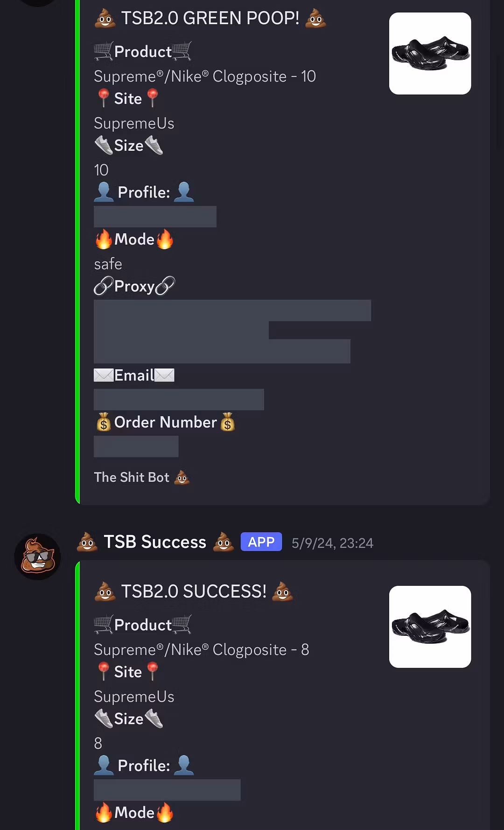Reveal the hidden Proxy spoiler block
Image resolution: width=504 pixels, height=830 pixels.
point(232,331)
